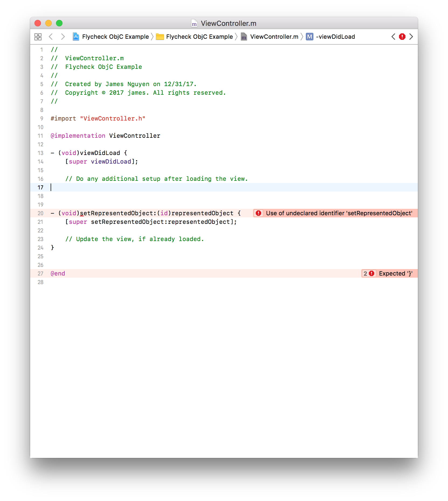Click viewDidLoad method declaration on line 13
Image resolution: width=448 pixels, height=501 pixels.
100,153
